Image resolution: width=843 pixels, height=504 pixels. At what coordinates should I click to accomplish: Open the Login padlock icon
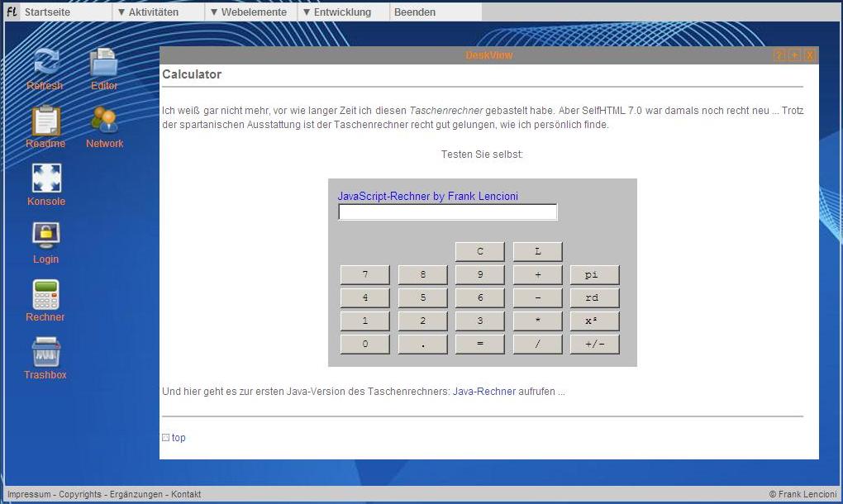pyautogui.click(x=45, y=237)
